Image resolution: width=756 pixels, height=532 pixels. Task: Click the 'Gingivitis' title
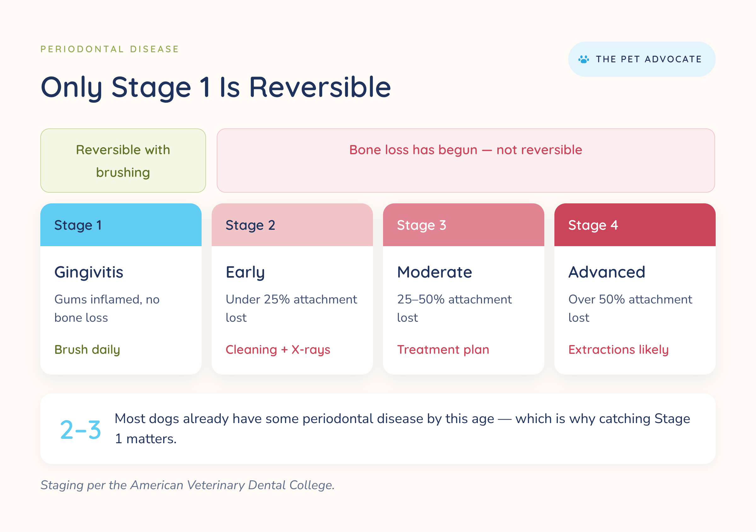[89, 272]
